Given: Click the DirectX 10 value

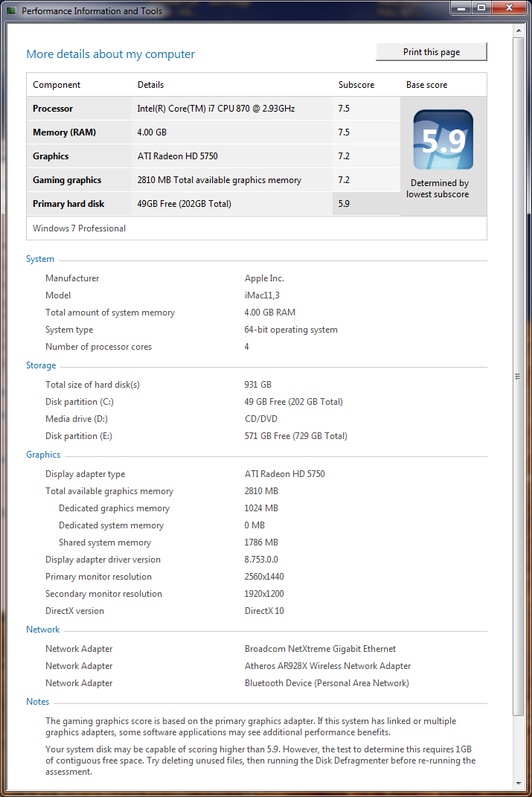Looking at the screenshot, I should (x=264, y=611).
